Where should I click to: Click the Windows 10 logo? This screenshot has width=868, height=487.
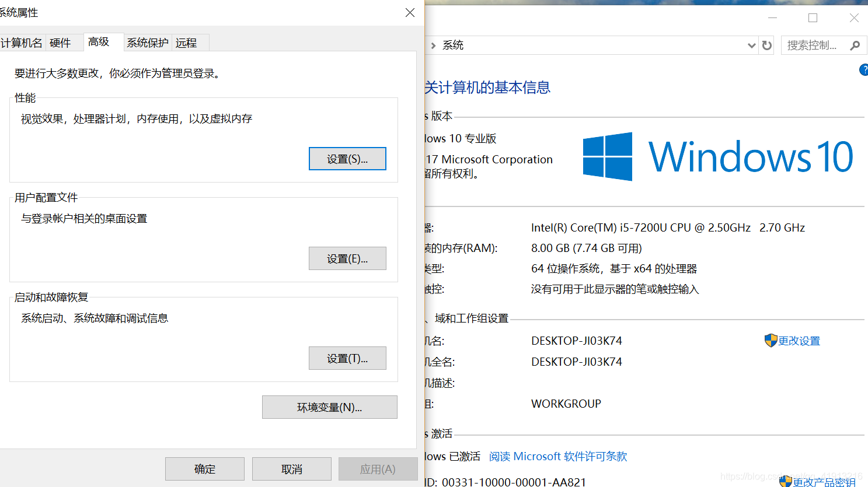pyautogui.click(x=718, y=156)
